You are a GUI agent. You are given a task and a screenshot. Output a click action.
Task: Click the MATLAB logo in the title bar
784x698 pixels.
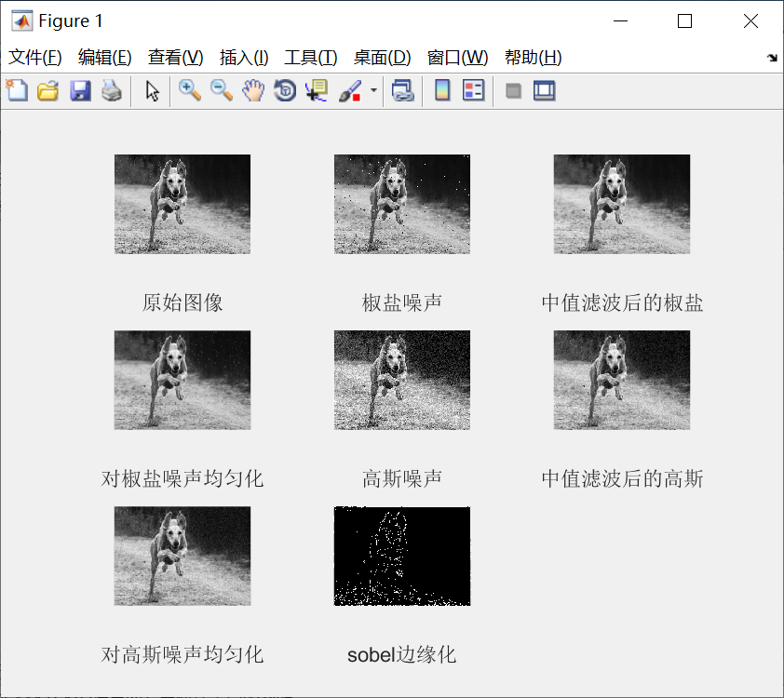coord(21,21)
